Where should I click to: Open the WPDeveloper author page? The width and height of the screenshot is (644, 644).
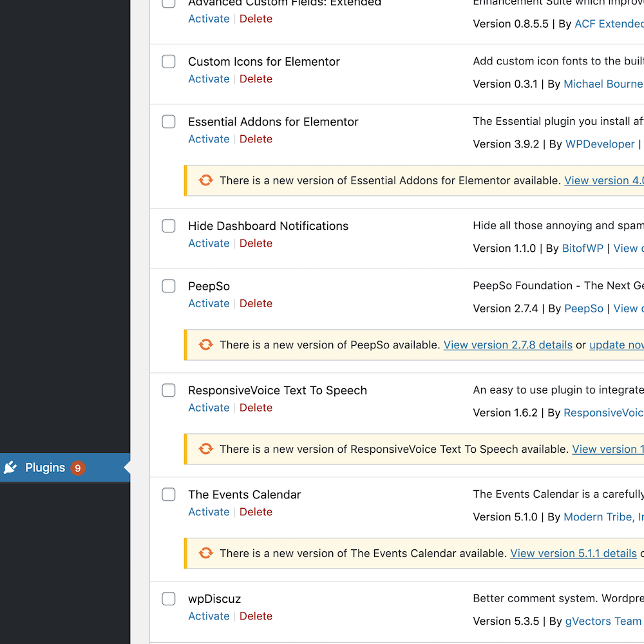600,144
